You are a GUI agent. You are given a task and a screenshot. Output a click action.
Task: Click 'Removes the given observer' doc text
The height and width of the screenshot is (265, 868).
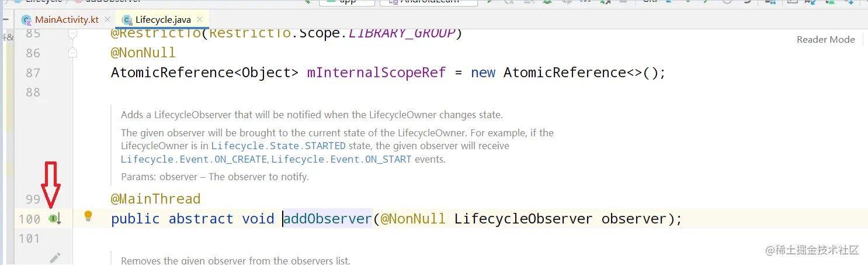tap(235, 260)
